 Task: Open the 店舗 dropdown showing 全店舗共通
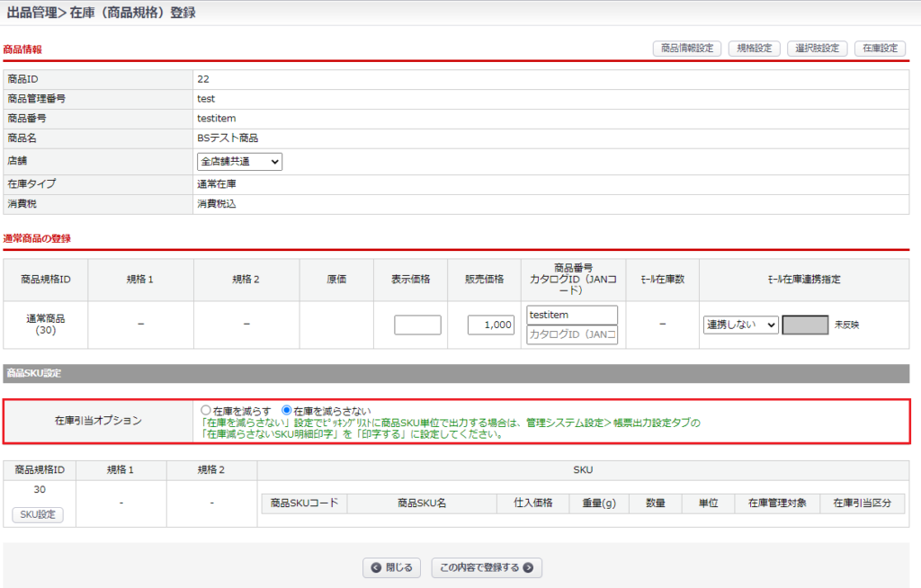(239, 162)
